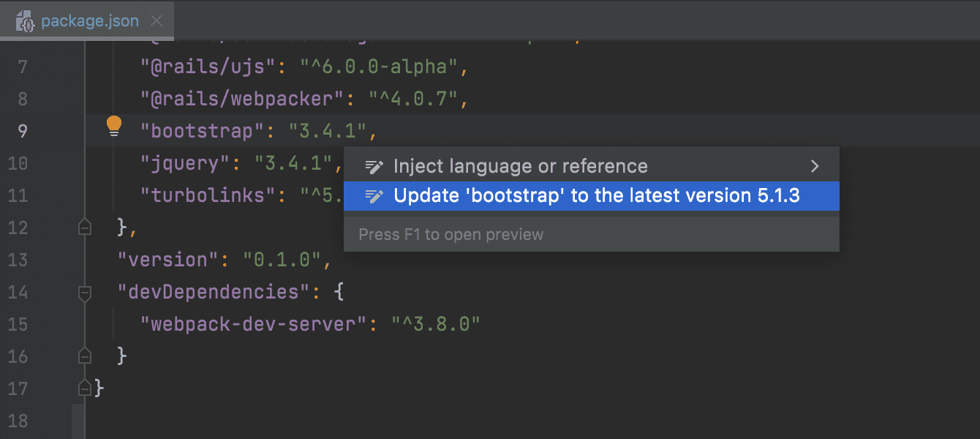The image size is (980, 439).
Task: Click the pencil icon beside Inject language or reference
Action: 374,167
